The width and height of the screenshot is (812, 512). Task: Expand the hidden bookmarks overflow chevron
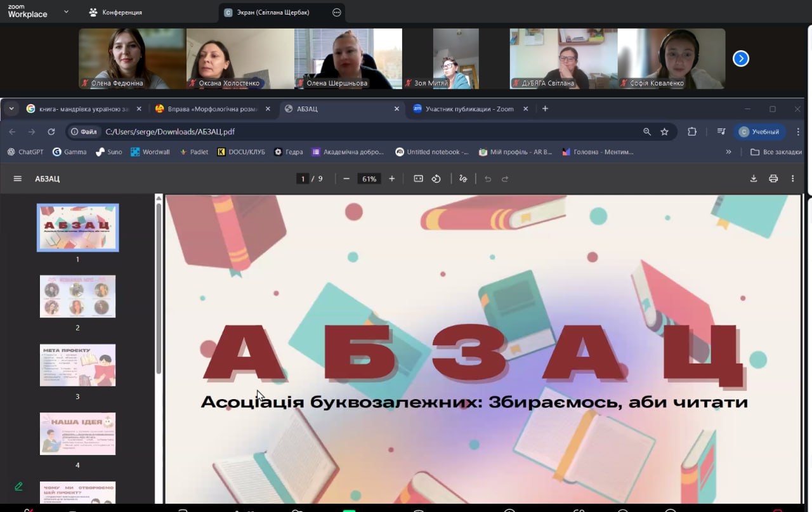tap(728, 152)
